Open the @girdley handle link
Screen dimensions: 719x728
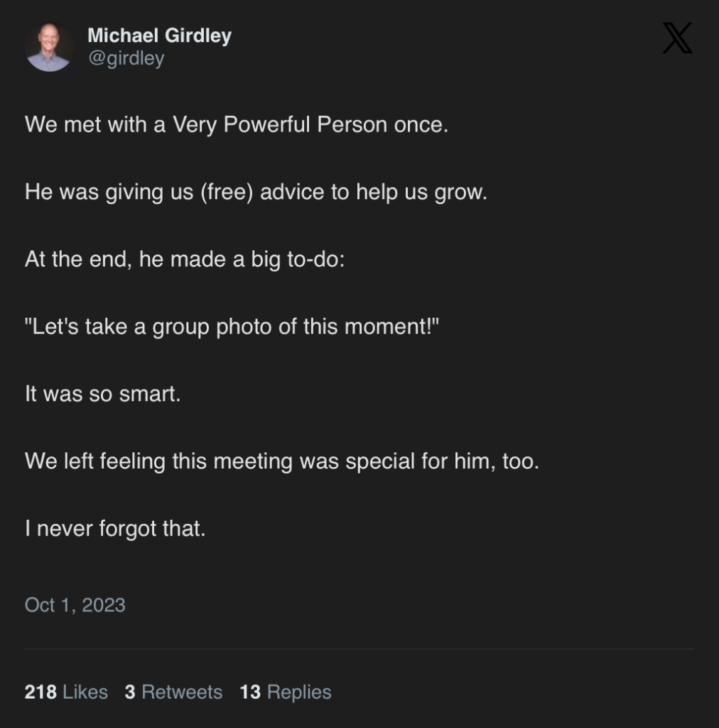tap(126, 58)
